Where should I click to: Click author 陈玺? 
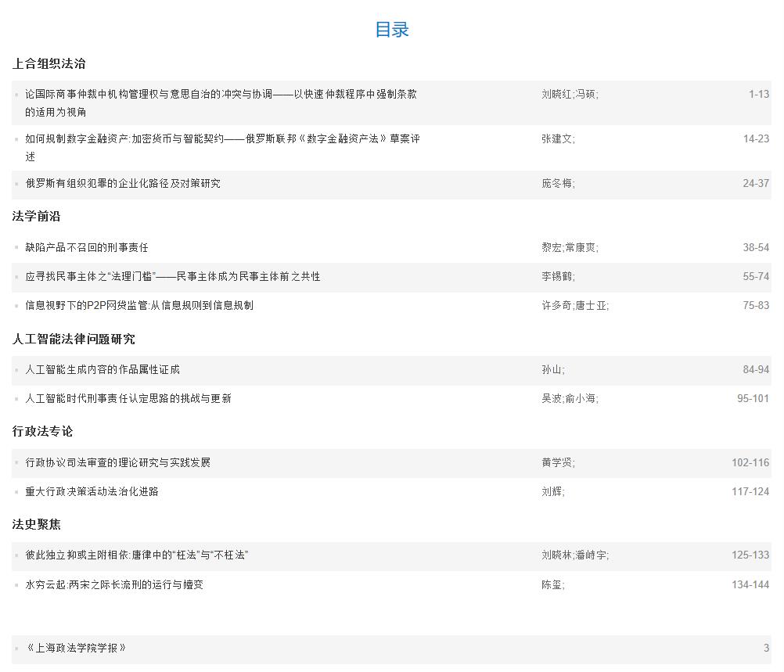tap(552, 585)
